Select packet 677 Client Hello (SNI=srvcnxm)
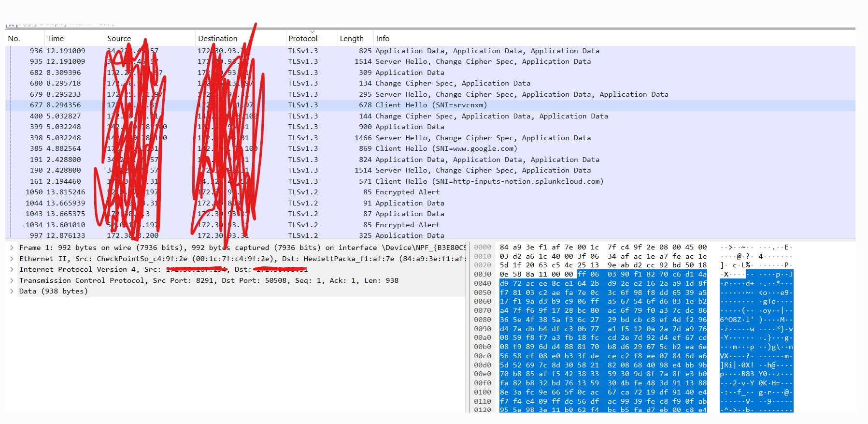 (430, 105)
